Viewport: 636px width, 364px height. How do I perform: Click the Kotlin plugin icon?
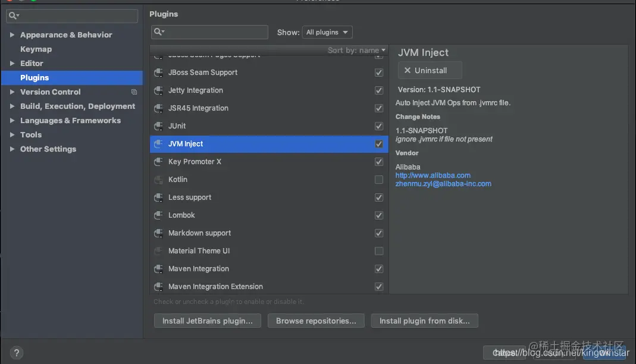point(158,180)
